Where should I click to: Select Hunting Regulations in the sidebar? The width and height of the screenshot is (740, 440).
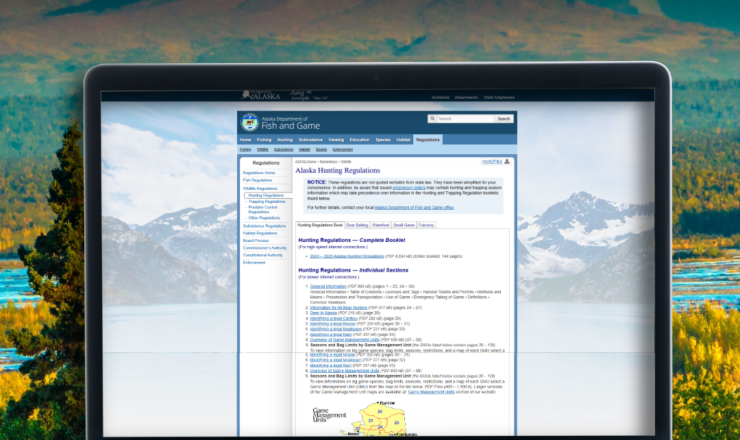266,195
